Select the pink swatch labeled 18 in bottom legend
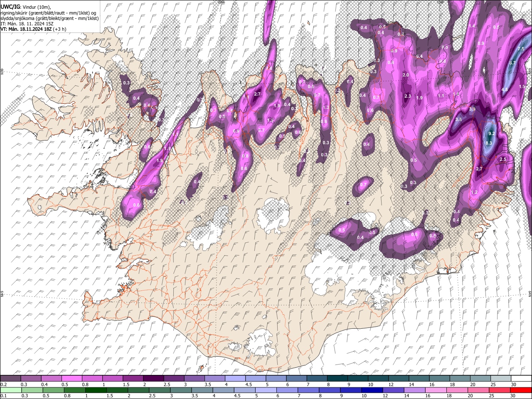This screenshot has width=532, height=399. tap(457, 390)
